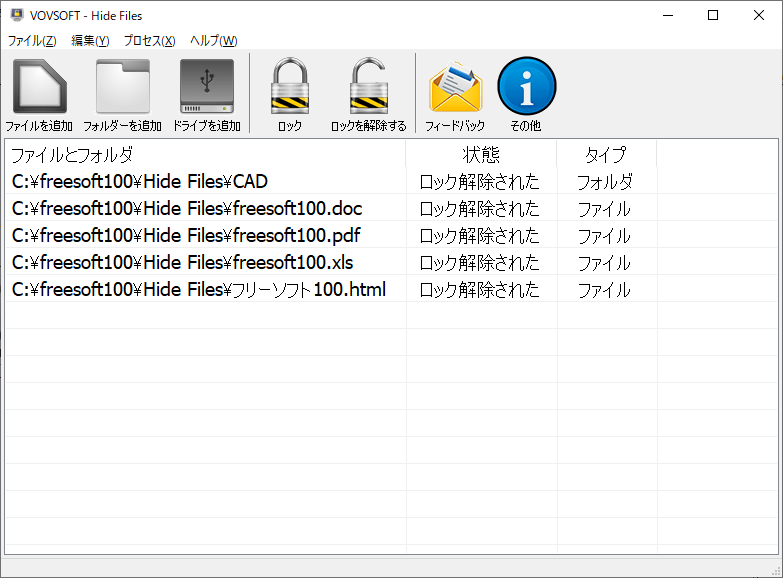Sort by ファイルとフォルダ column header
Image resolution: width=783 pixels, height=578 pixels.
point(205,154)
